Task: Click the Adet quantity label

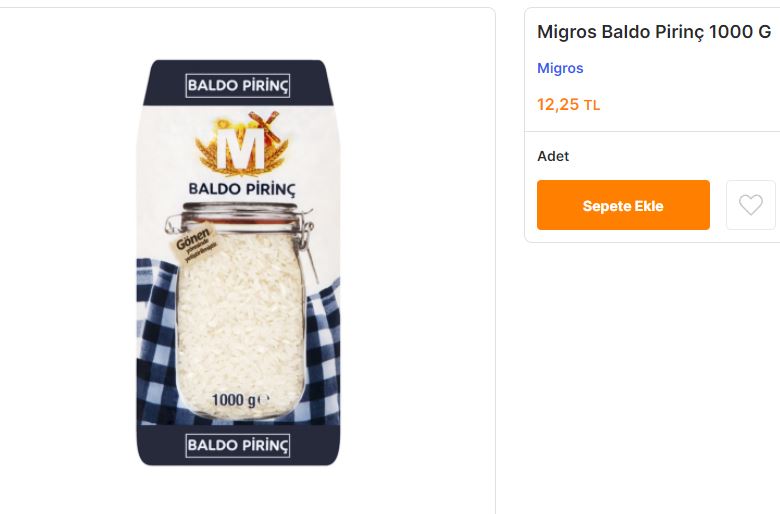Action: pos(553,156)
